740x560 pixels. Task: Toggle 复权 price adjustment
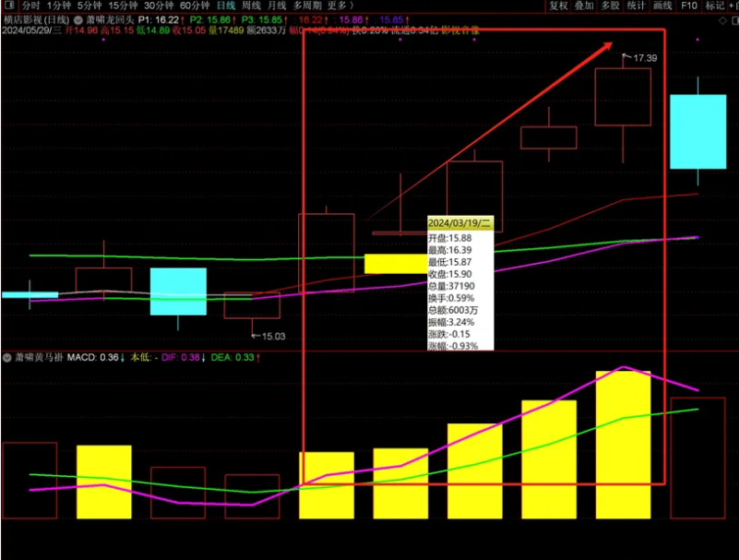pos(559,6)
